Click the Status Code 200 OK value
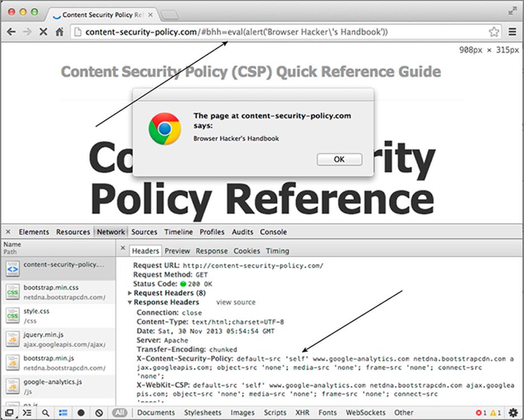This screenshot has width=524, height=420. tap(196, 284)
